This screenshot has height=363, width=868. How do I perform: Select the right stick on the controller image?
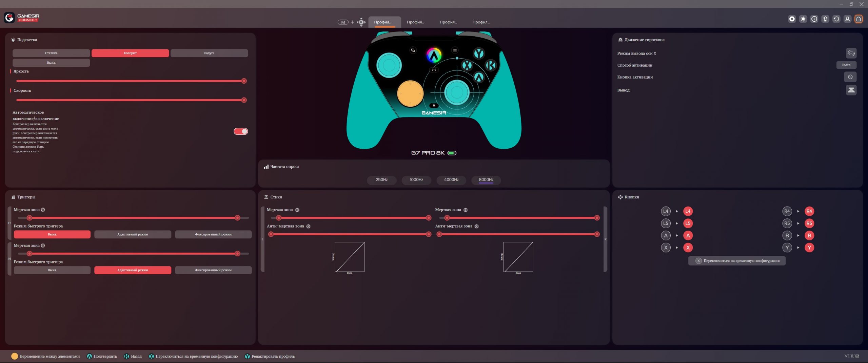(x=457, y=92)
